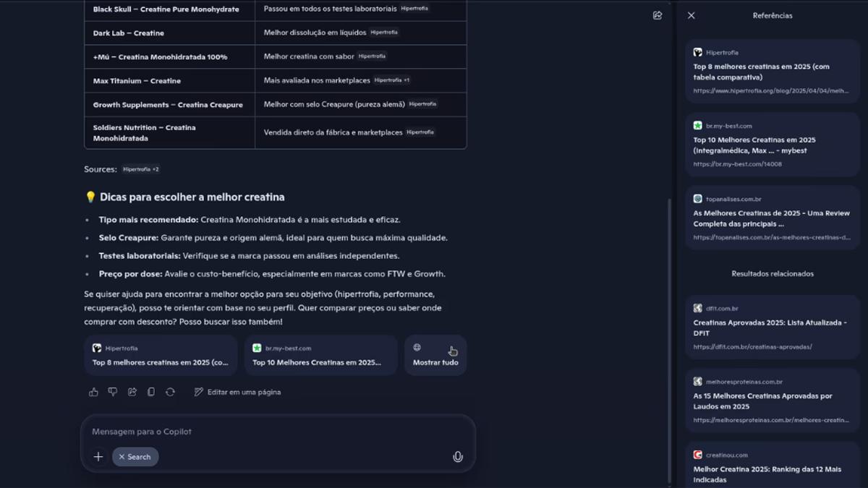Share the response using share arrow icon
This screenshot has width=868, height=488.
[x=132, y=392]
